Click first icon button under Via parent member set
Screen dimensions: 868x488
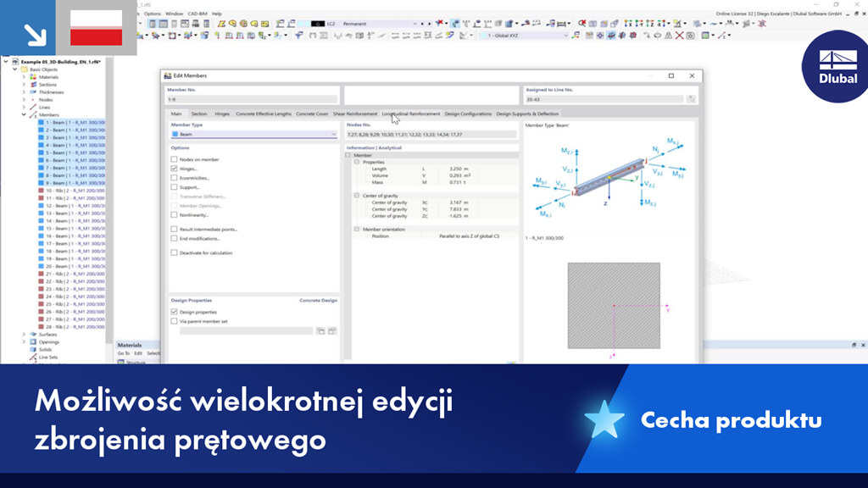coord(320,331)
